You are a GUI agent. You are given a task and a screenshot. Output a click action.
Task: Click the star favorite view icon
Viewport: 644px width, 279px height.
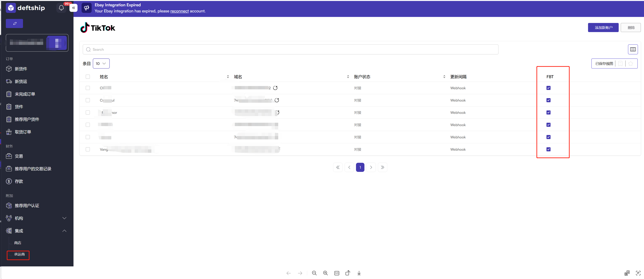[x=631, y=63]
